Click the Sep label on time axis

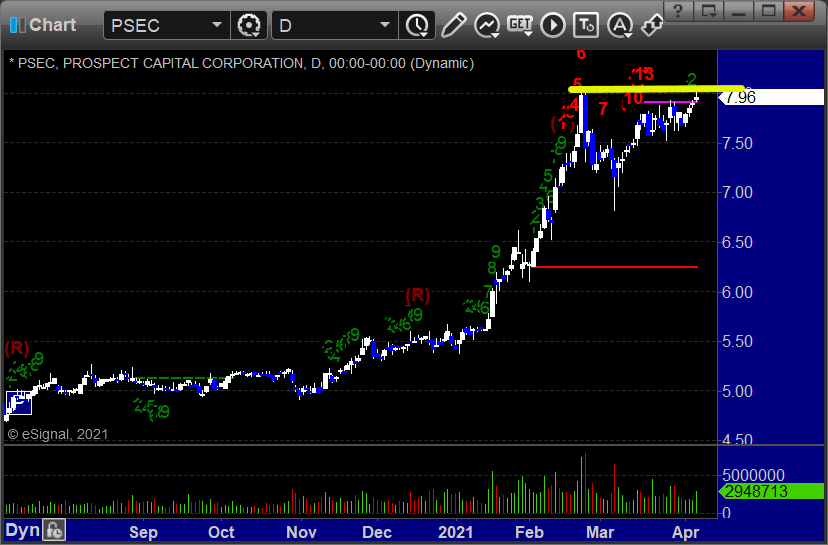coord(143,532)
